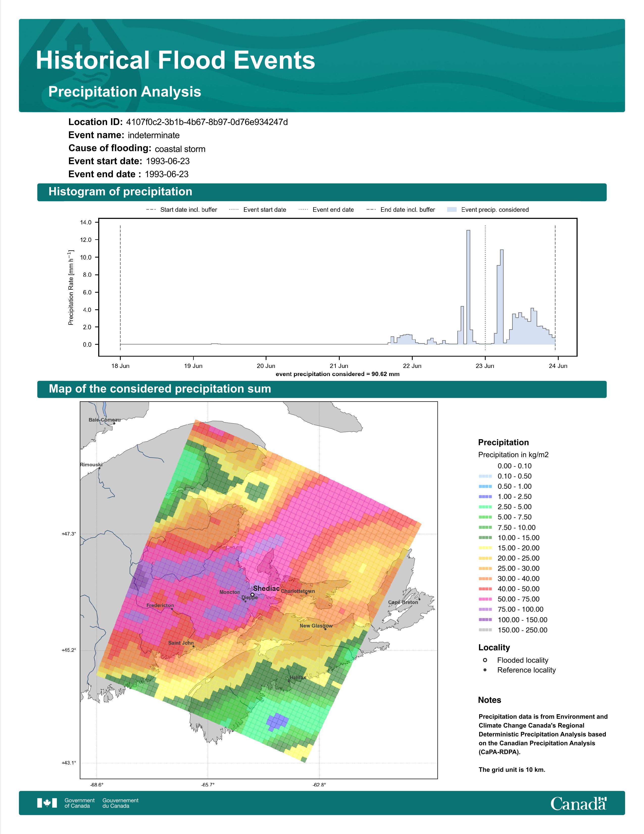Click the 100.00 - 150.00 legend color swatch
Image resolution: width=644 pixels, height=834 pixels.
click(485, 620)
